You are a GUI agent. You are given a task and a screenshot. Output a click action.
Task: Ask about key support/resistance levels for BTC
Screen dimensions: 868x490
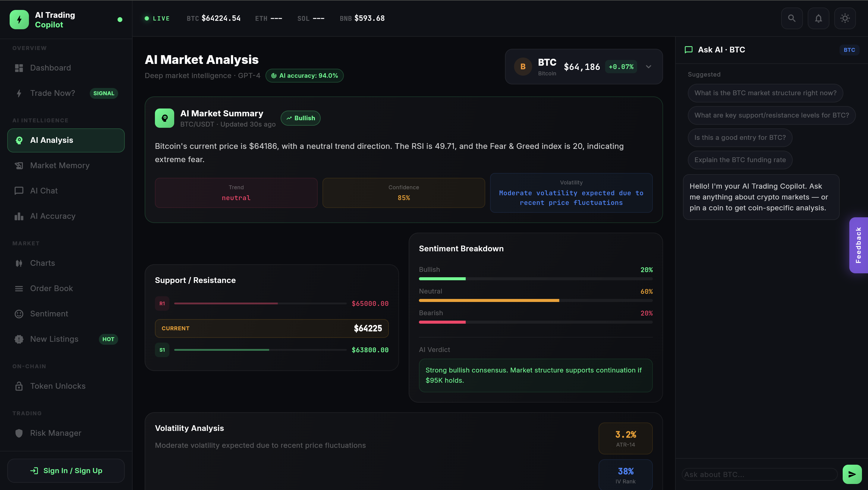pyautogui.click(x=771, y=115)
